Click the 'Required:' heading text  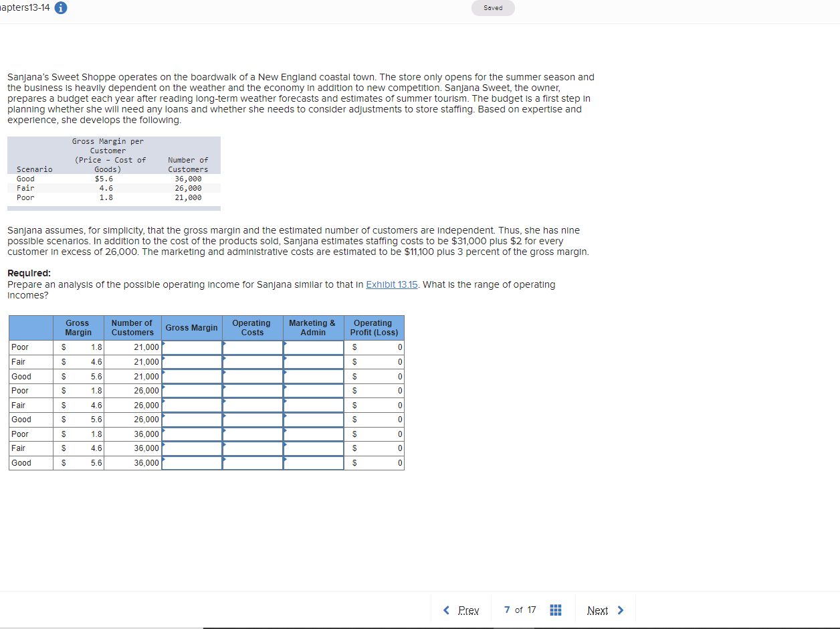tap(29, 273)
